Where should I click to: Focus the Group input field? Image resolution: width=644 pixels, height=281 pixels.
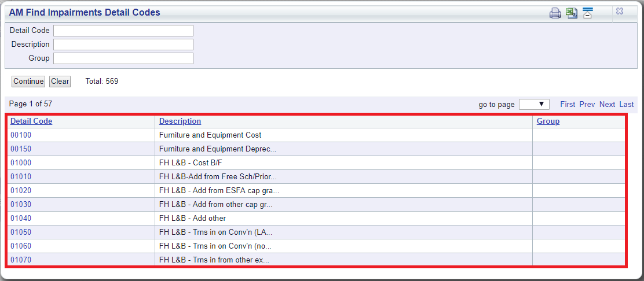(123, 58)
